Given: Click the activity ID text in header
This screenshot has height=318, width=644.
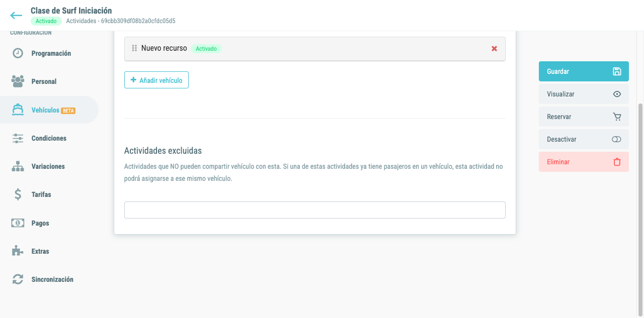Looking at the screenshot, I should pos(121,21).
